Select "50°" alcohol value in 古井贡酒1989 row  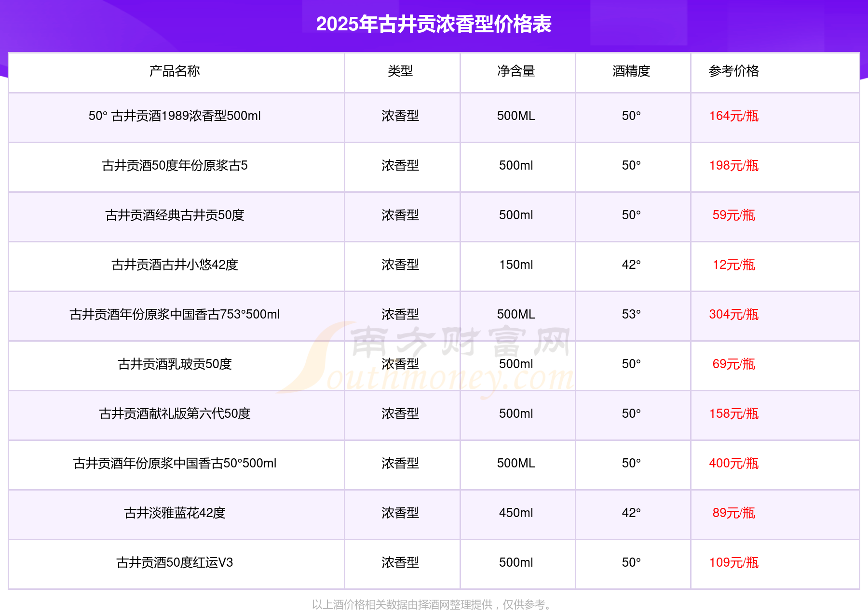click(631, 116)
